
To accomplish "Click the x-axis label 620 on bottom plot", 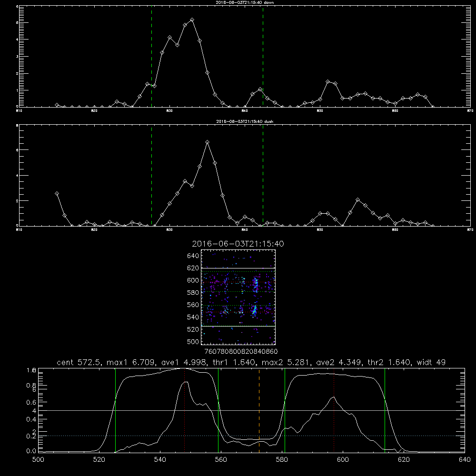I will [404, 460].
